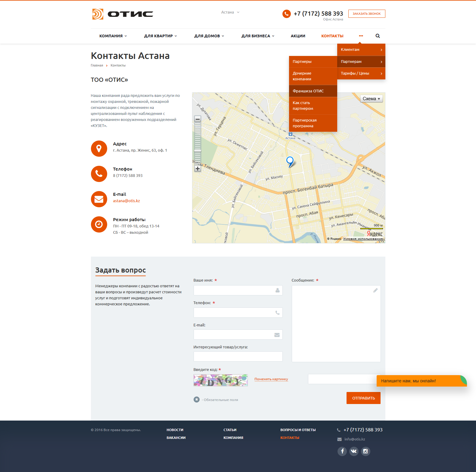This screenshot has height=472, width=476.
Task: Expand the ДЛЯ ДОМОВ menu
Action: [209, 36]
